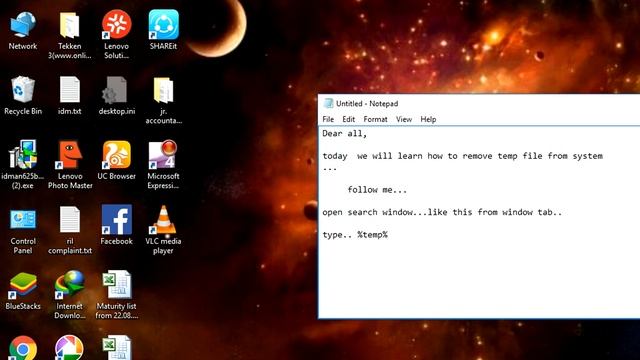The width and height of the screenshot is (640, 360).
Task: Select the Excel file beside the Picasa icon
Action: 117,348
